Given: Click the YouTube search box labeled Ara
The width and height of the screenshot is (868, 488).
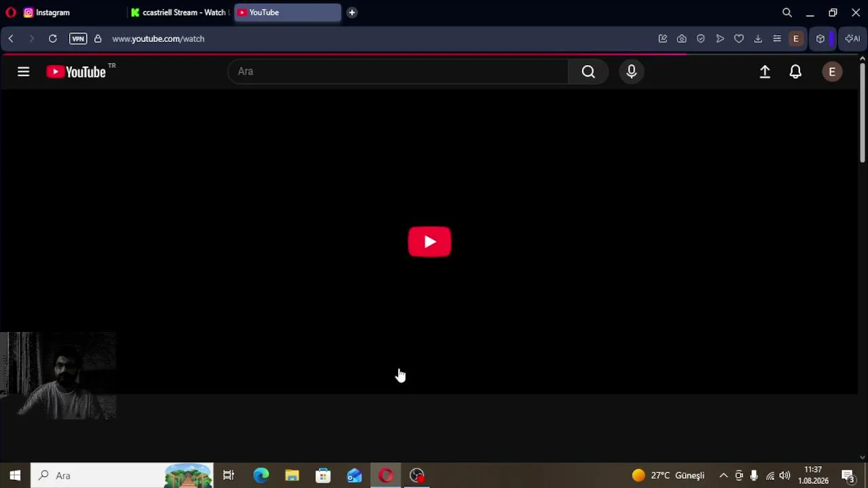Looking at the screenshot, I should pos(398,71).
